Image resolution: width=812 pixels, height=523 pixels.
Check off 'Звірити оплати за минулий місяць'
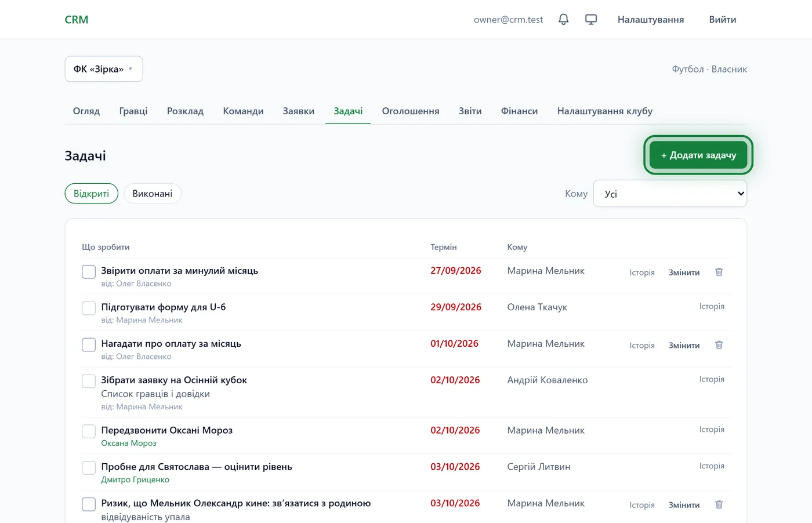(x=89, y=272)
